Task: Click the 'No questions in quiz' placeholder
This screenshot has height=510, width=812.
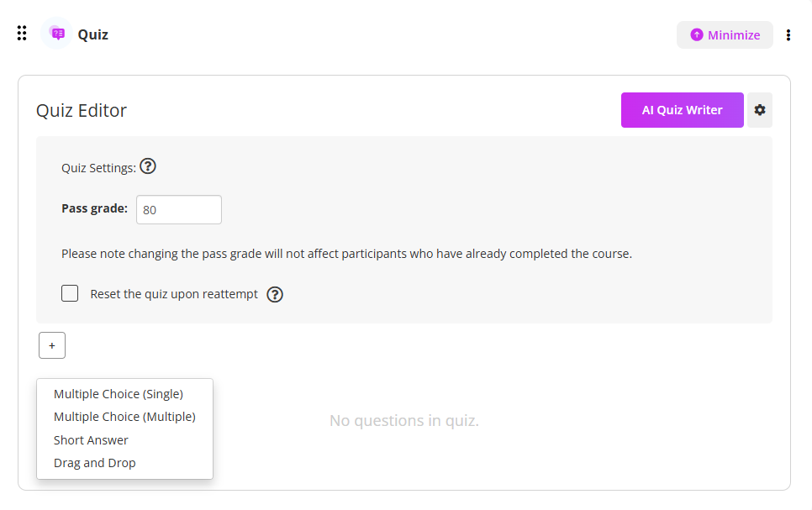Action: (403, 420)
